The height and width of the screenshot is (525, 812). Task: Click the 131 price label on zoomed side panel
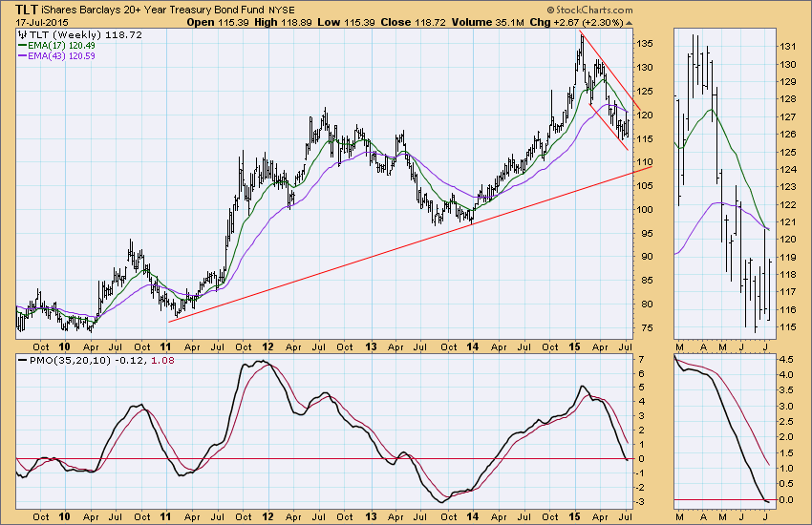(x=787, y=47)
